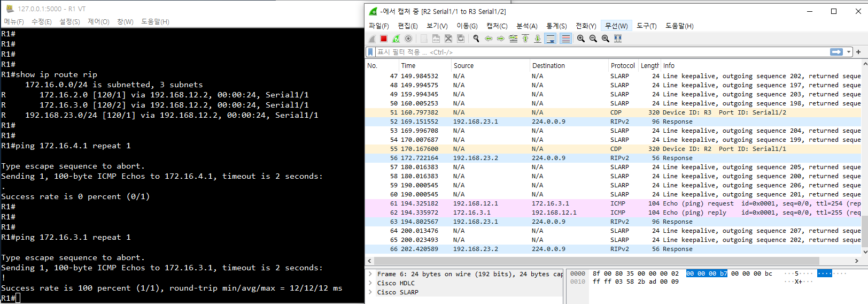Zoom in packet list text
868x304 pixels.
coord(581,39)
